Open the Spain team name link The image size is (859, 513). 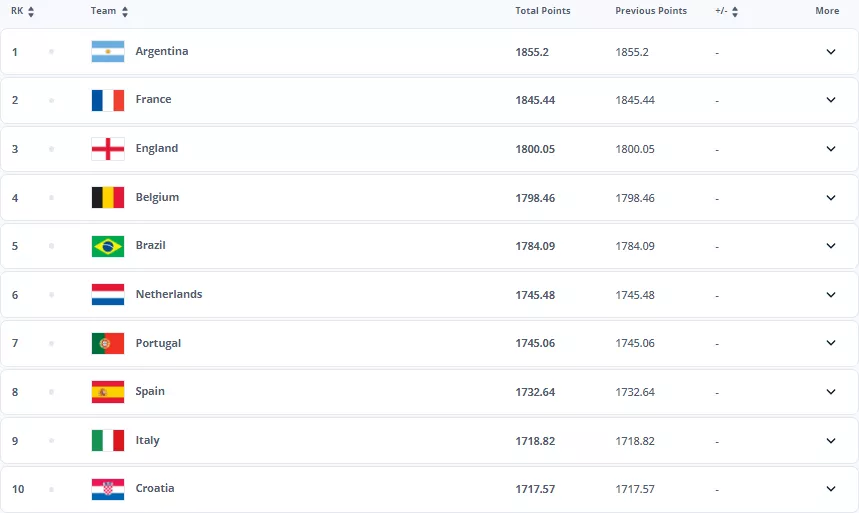[x=150, y=392]
